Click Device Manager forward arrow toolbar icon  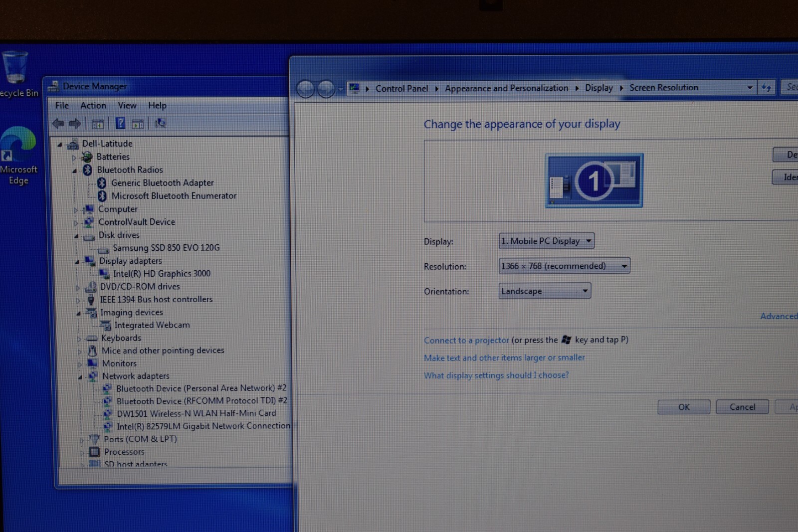75,123
